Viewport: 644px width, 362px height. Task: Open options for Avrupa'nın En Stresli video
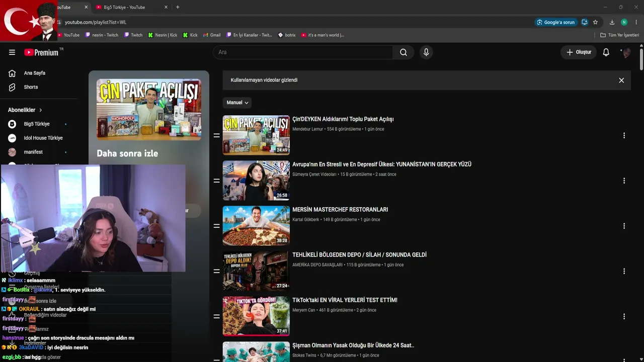point(624,180)
